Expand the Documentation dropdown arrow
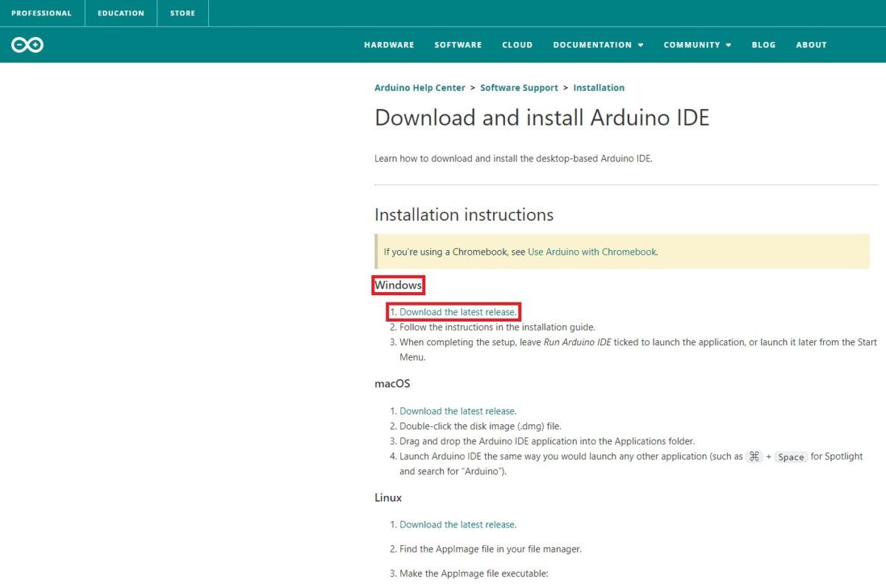 click(x=641, y=45)
